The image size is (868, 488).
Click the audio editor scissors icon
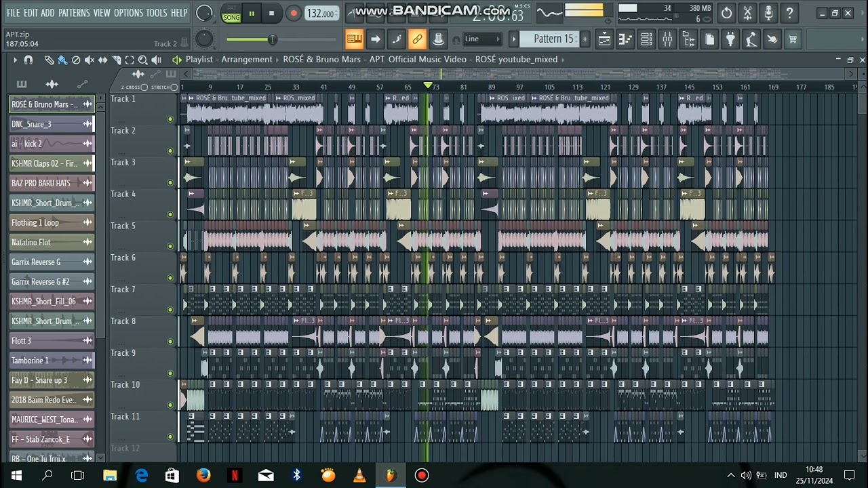coord(747,13)
